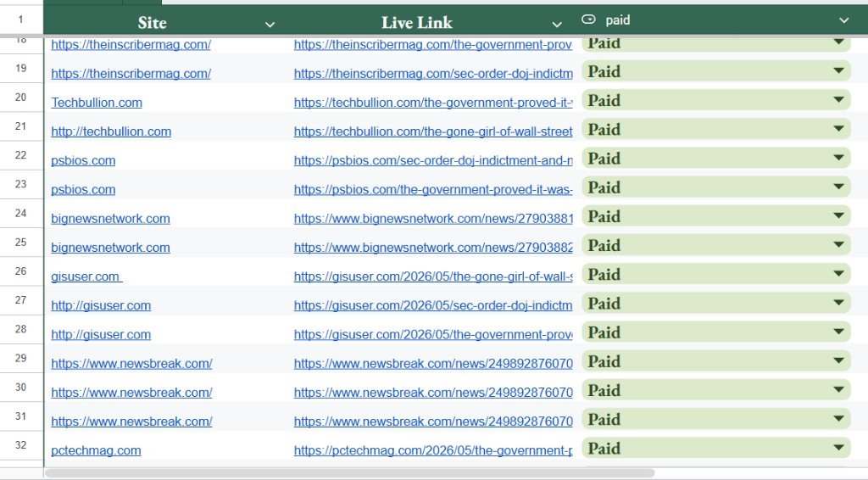868x480 pixels.
Task: Select row header 32
Action: [21, 444]
